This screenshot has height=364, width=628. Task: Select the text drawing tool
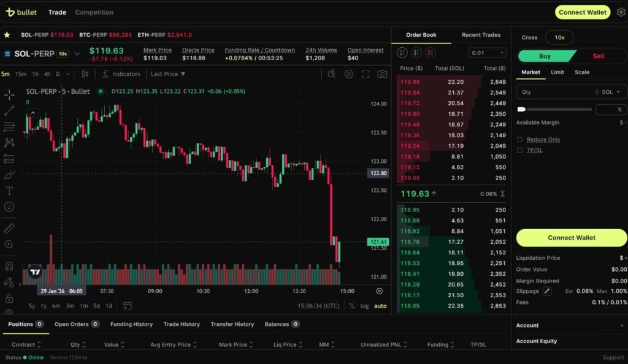9,191
